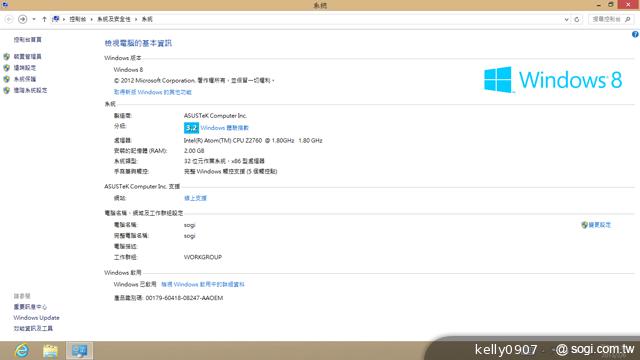
Task: Go up one level with the Up arrow
Action: pyautogui.click(x=44, y=19)
